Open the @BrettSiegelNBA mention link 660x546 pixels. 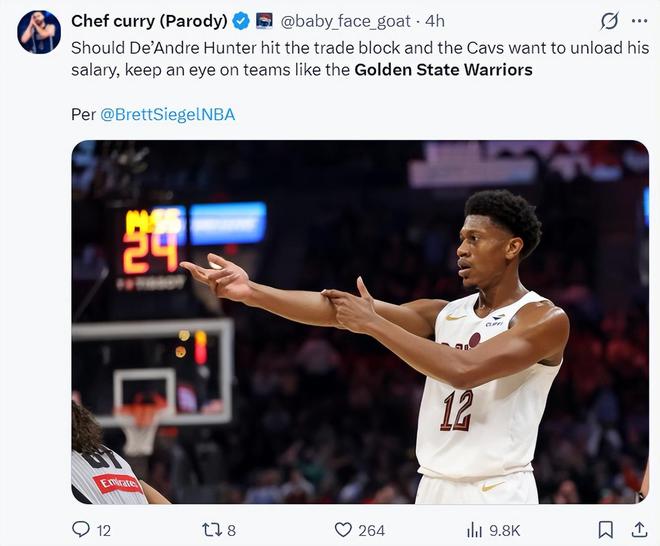pos(167,114)
